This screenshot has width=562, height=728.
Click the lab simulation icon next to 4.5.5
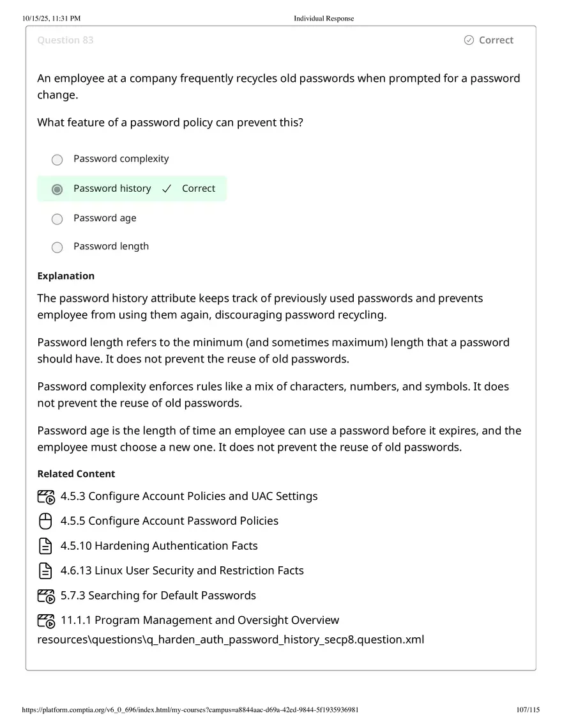(x=45, y=521)
